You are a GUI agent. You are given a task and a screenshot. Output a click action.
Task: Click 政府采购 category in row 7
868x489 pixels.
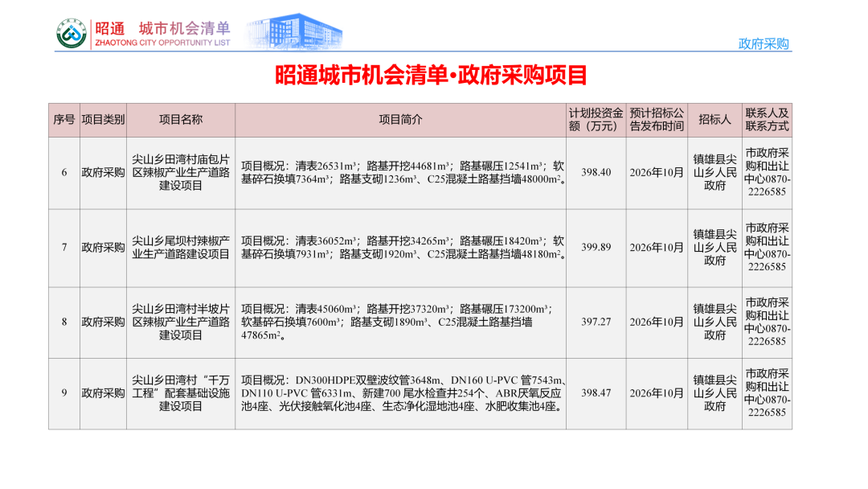click(103, 248)
